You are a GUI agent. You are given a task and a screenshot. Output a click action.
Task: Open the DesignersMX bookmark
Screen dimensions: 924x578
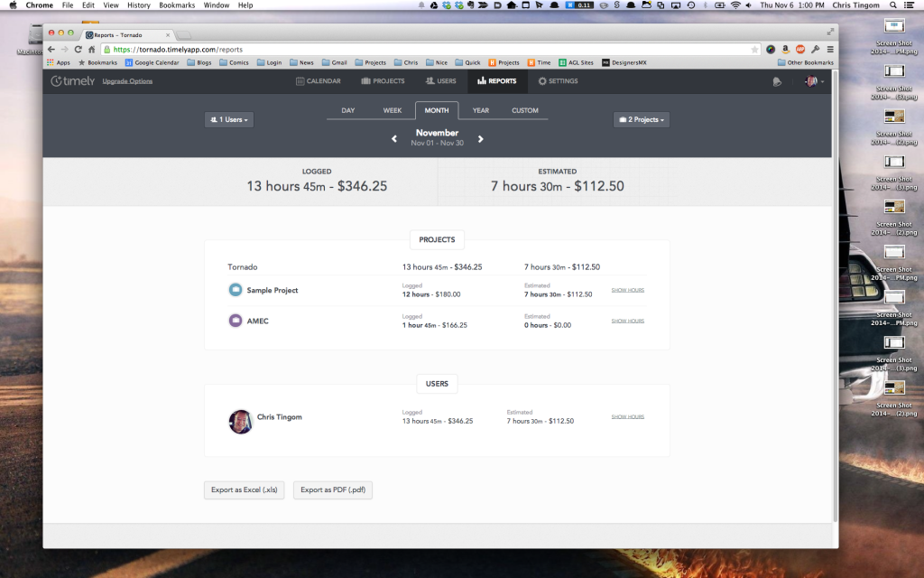point(624,62)
